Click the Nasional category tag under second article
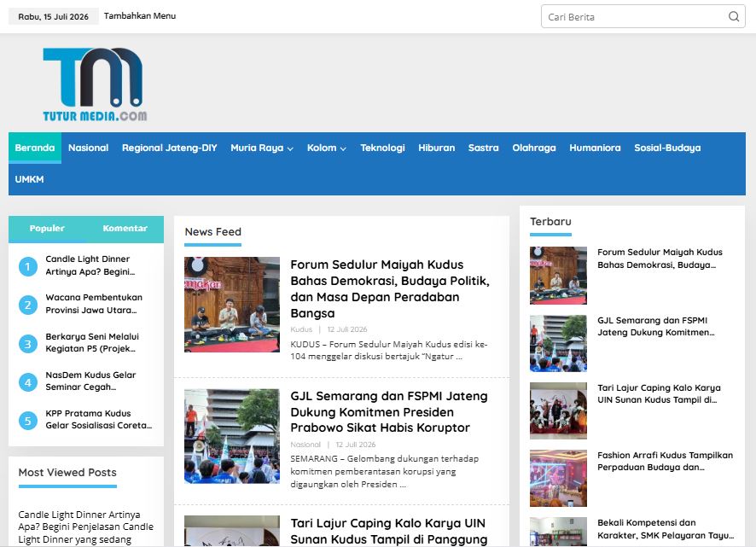Image resolution: width=756 pixels, height=547 pixels. point(305,445)
